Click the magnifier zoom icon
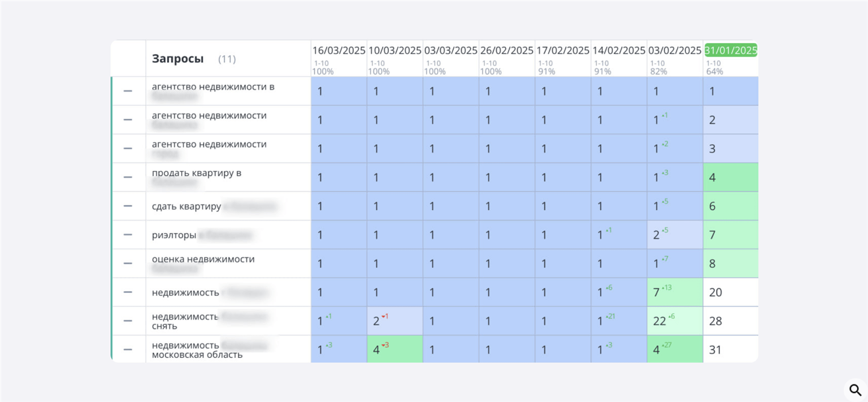Image resolution: width=868 pixels, height=402 pixels. click(x=856, y=390)
